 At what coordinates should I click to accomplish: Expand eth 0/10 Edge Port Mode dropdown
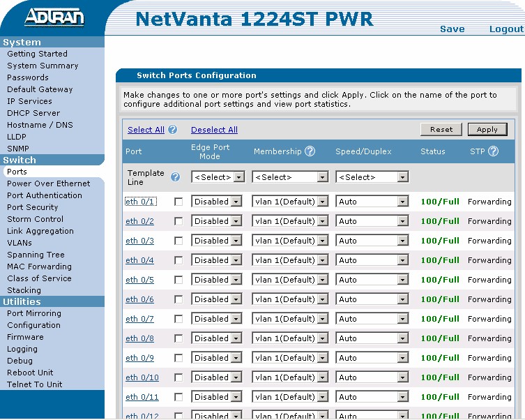coord(217,377)
